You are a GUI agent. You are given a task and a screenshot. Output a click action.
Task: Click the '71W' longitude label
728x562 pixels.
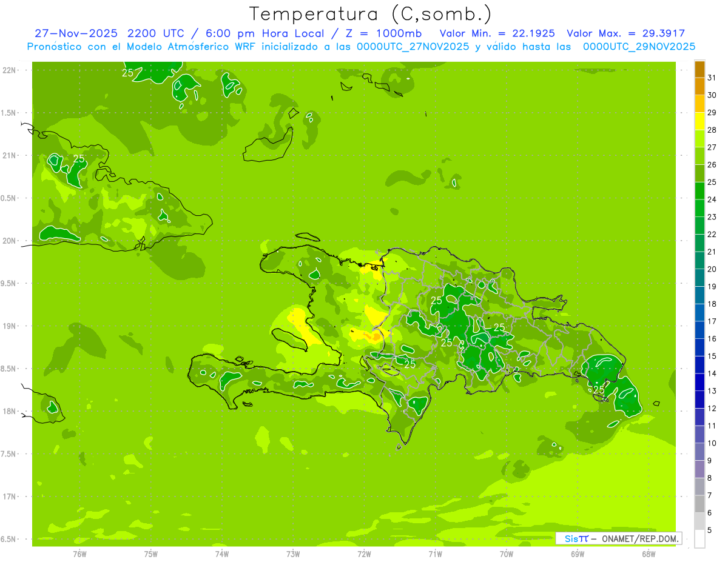tap(435, 554)
